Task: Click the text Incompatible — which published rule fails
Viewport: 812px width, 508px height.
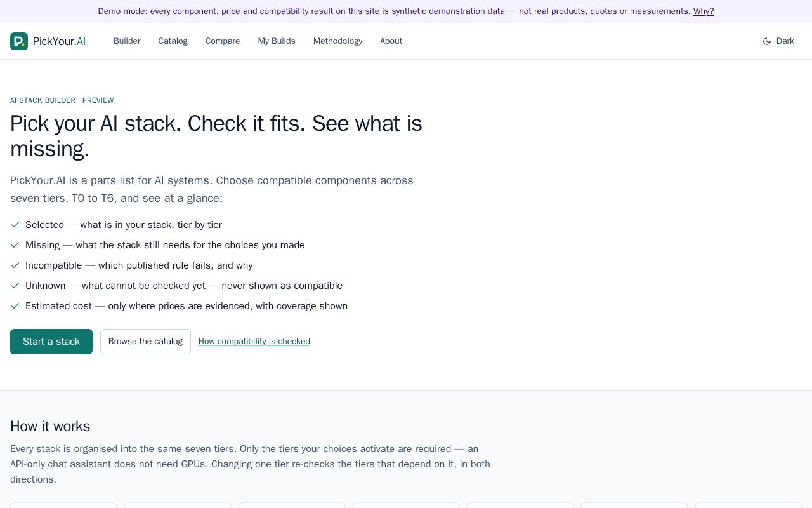Action: click(139, 265)
